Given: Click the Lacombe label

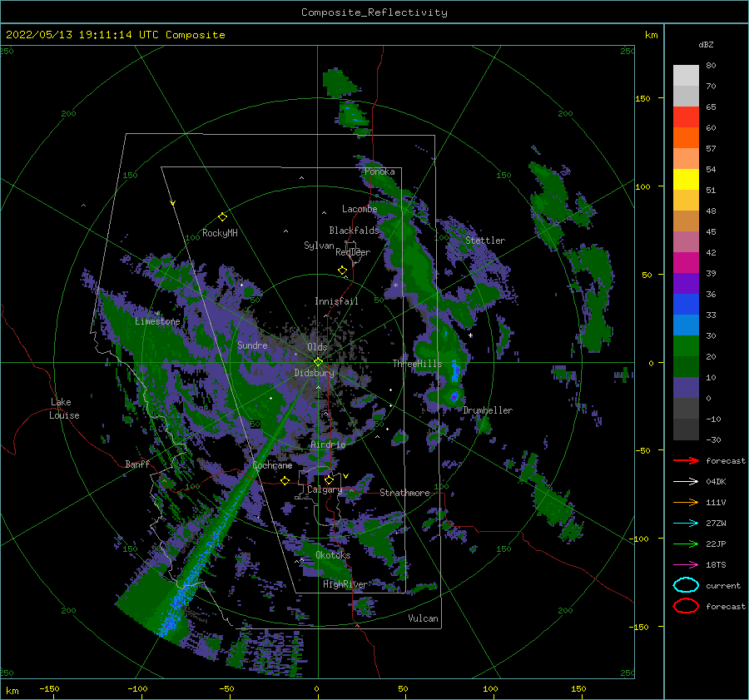Looking at the screenshot, I should [x=360, y=209].
